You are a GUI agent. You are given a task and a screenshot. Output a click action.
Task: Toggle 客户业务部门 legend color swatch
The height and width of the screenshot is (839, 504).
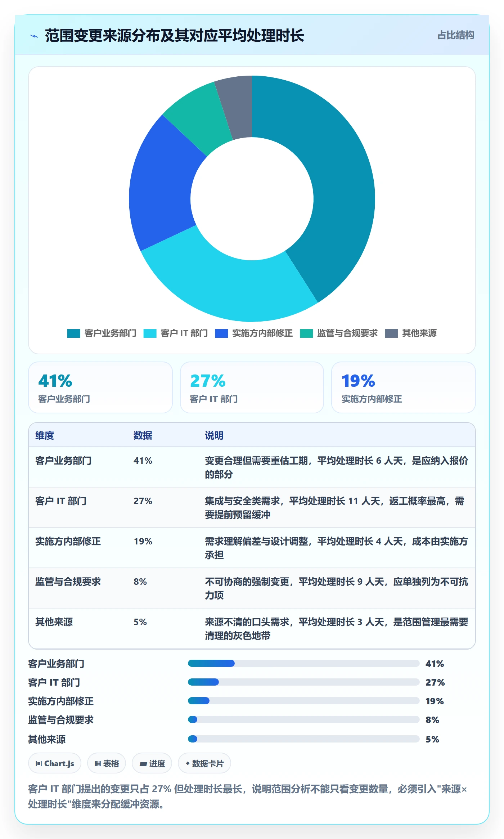[73, 333]
